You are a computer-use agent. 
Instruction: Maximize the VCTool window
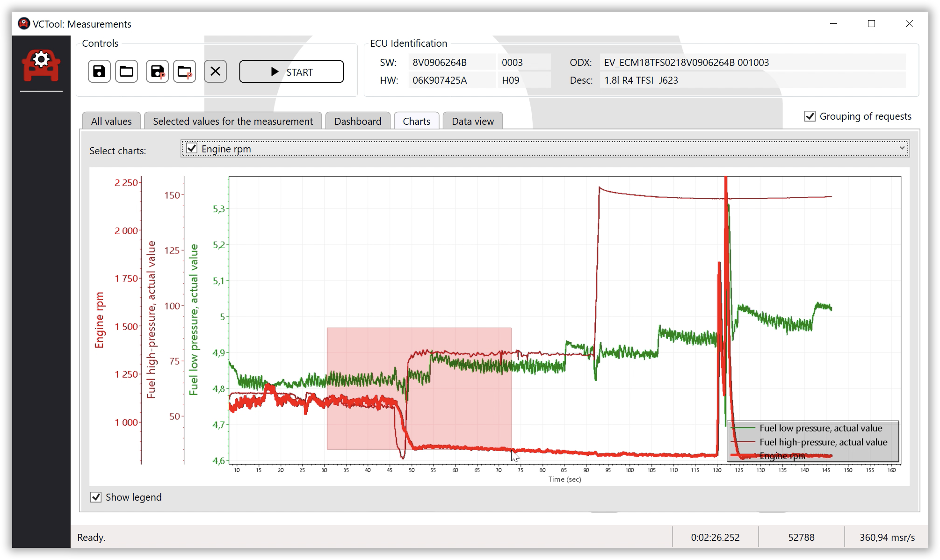pyautogui.click(x=871, y=24)
